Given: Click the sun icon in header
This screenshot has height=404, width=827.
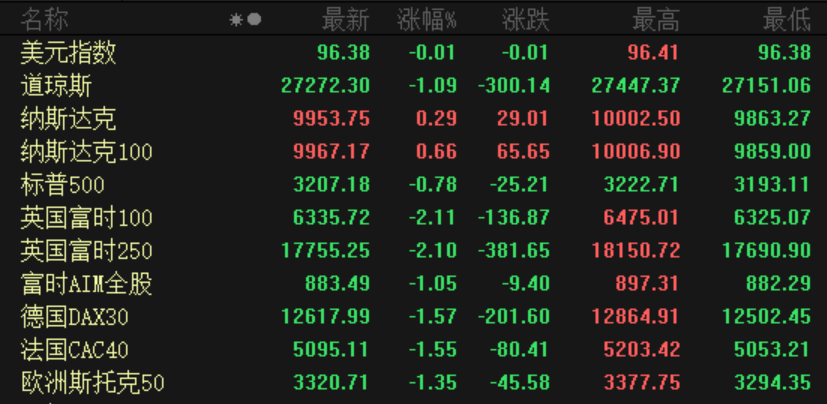Looking at the screenshot, I should click(x=235, y=20).
